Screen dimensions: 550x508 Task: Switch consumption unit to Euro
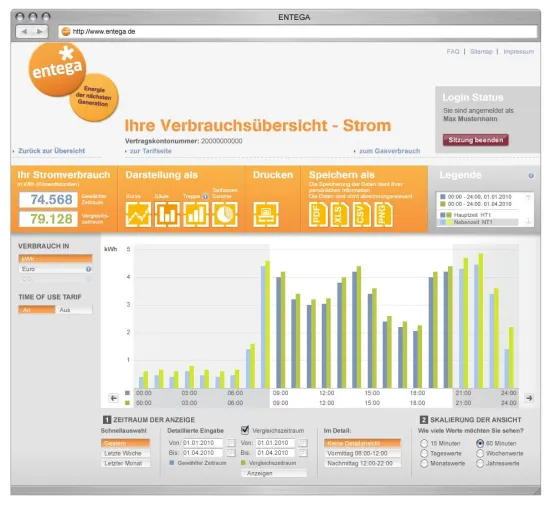[x=55, y=269]
